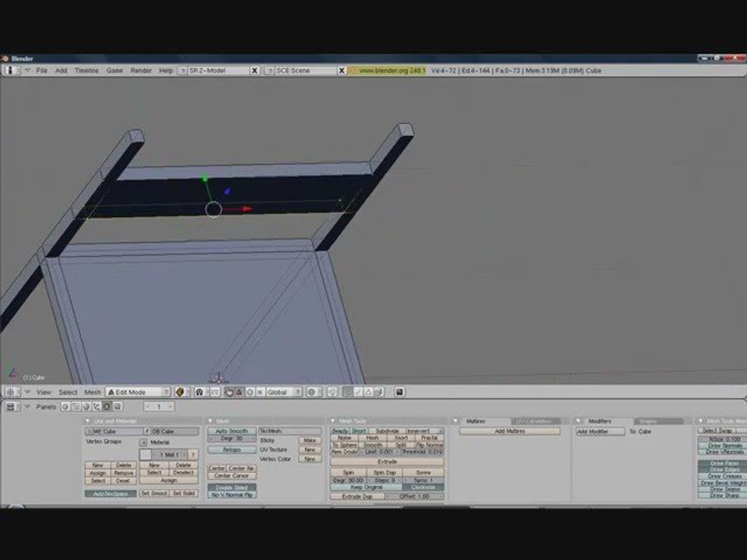Open the buttons window type selector

click(x=12, y=407)
